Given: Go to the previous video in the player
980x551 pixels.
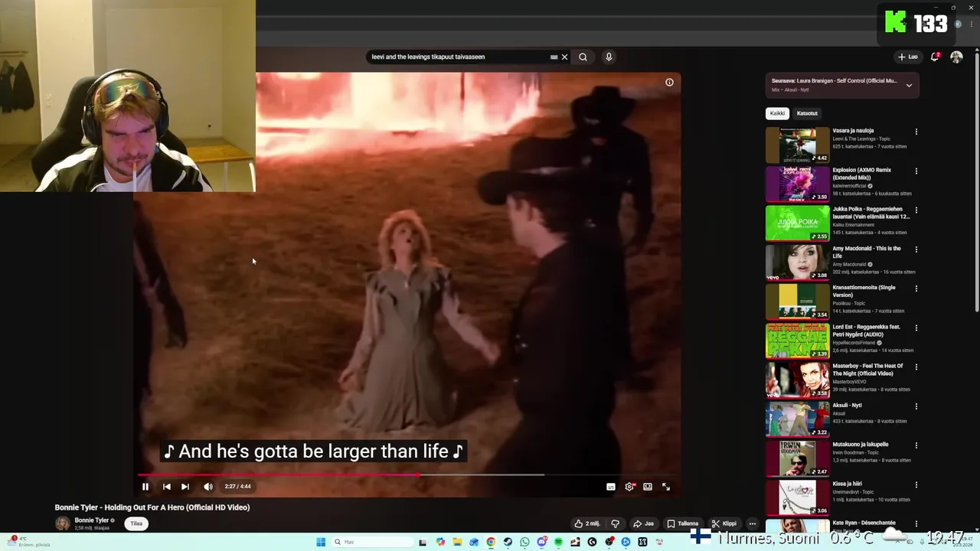Looking at the screenshot, I should (x=166, y=487).
